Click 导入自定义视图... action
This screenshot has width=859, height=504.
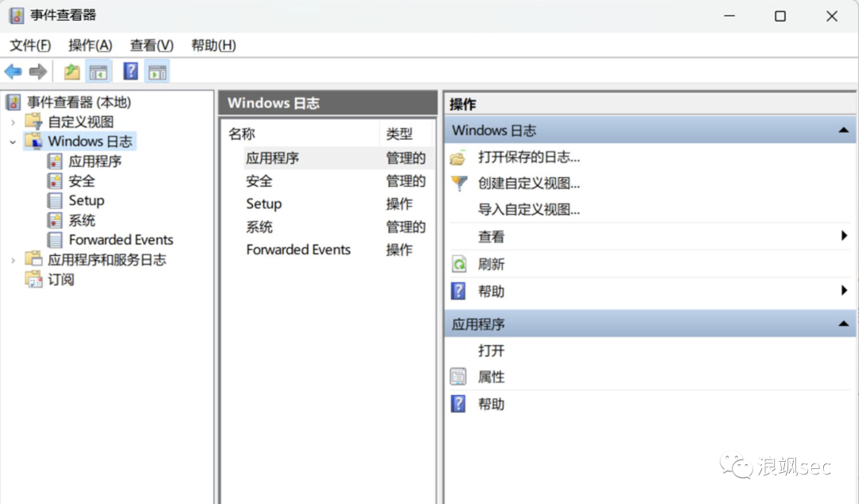(x=529, y=209)
